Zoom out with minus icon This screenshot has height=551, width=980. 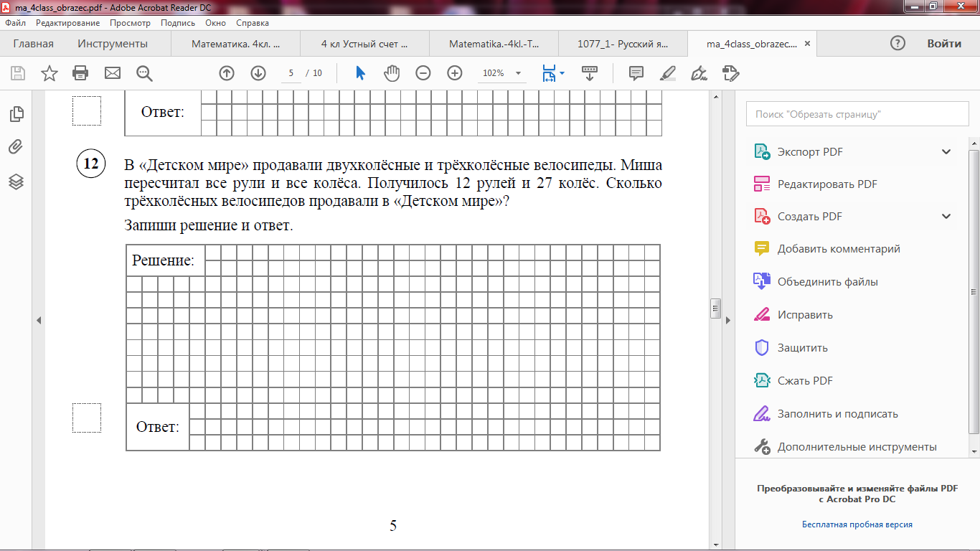[x=423, y=72]
